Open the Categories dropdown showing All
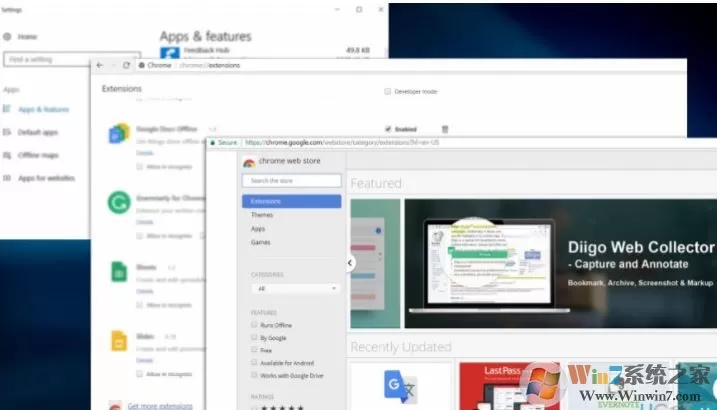The width and height of the screenshot is (717, 410). click(x=295, y=288)
